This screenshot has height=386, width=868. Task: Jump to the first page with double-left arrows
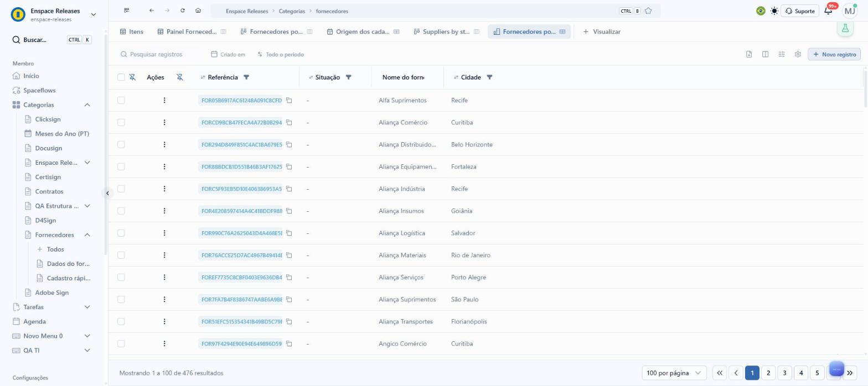[720, 373]
